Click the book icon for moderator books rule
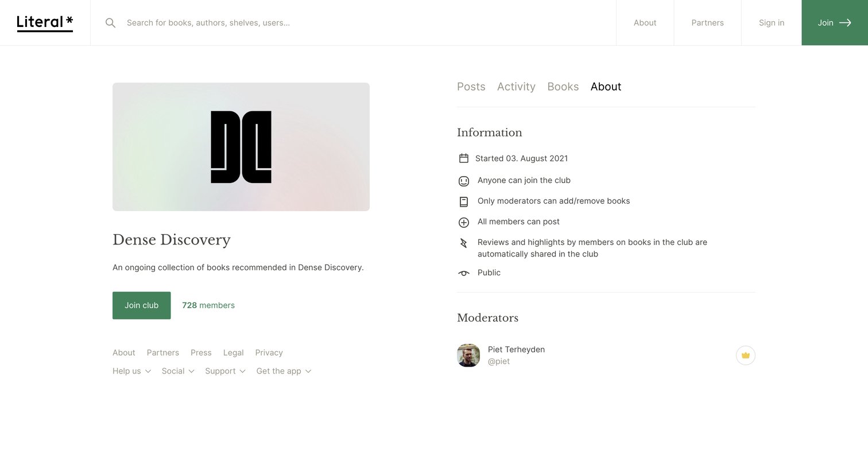 464,201
